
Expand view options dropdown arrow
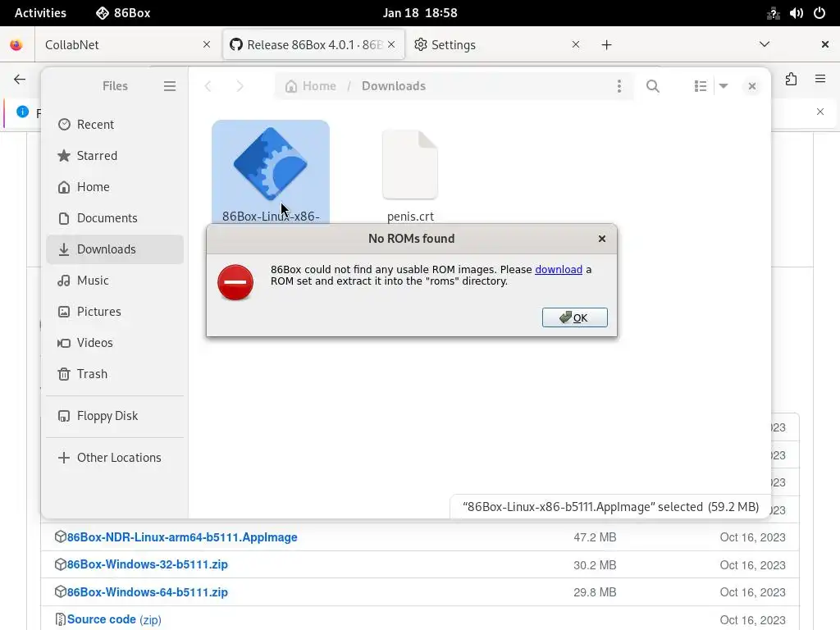click(724, 86)
